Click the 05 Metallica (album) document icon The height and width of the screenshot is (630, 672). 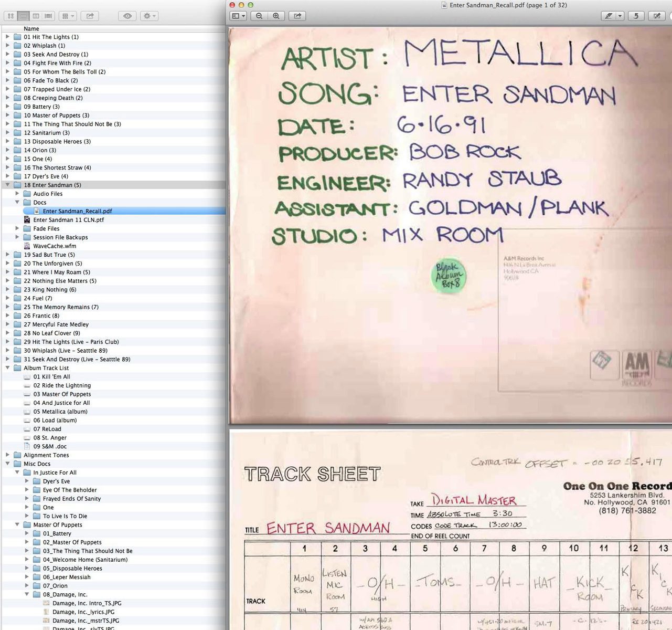27,412
